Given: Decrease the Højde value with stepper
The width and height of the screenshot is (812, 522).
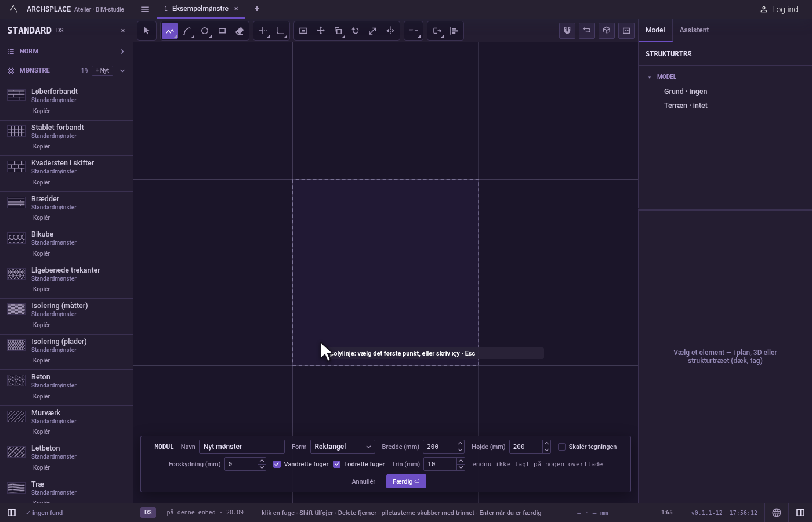Looking at the screenshot, I should (x=546, y=450).
